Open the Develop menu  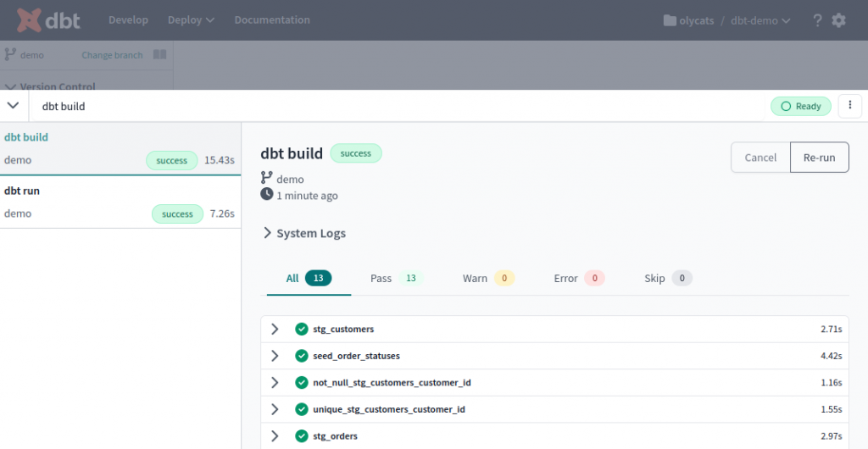coord(129,19)
